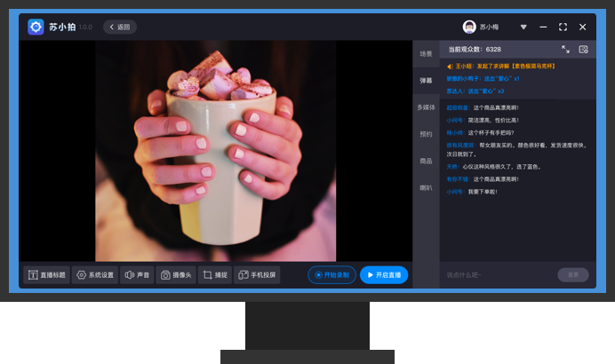Click the 苏小梅 user avatar
This screenshot has height=364, width=615.
(x=469, y=27)
